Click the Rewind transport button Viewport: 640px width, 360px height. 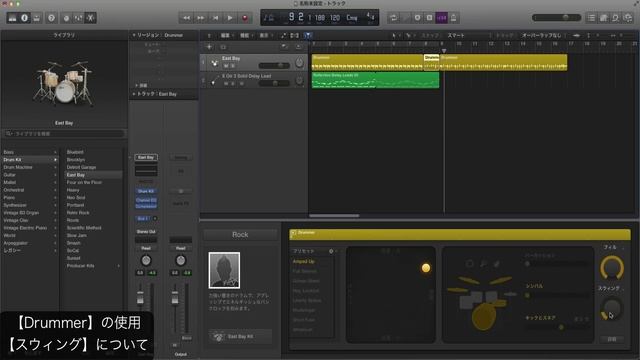click(x=186, y=18)
